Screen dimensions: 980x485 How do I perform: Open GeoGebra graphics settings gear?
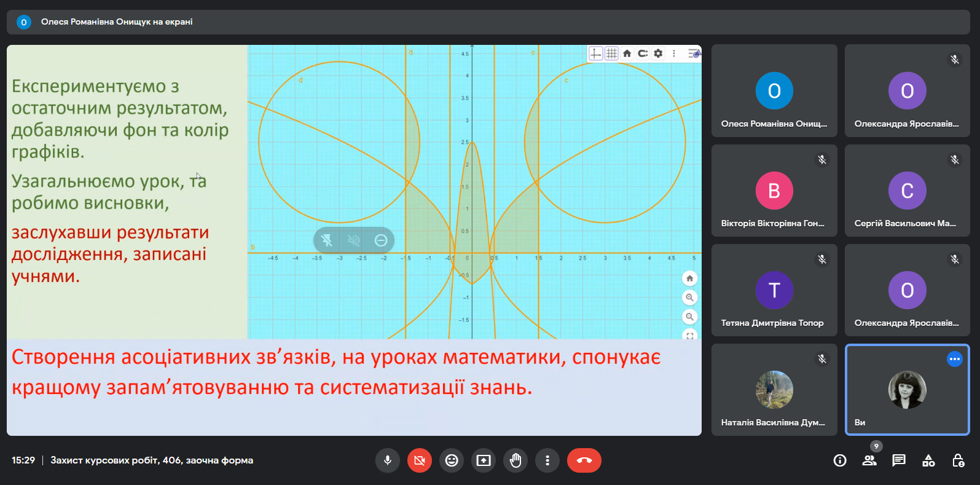pos(658,53)
